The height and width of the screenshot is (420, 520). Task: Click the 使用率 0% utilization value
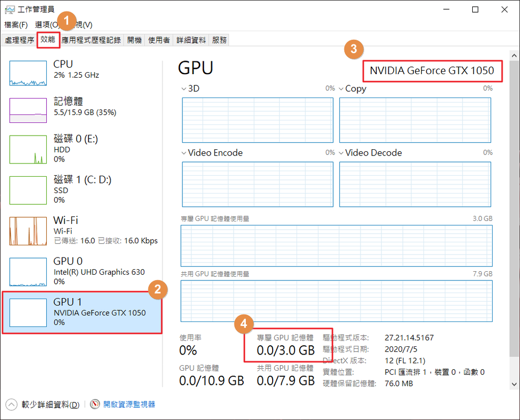[188, 350]
